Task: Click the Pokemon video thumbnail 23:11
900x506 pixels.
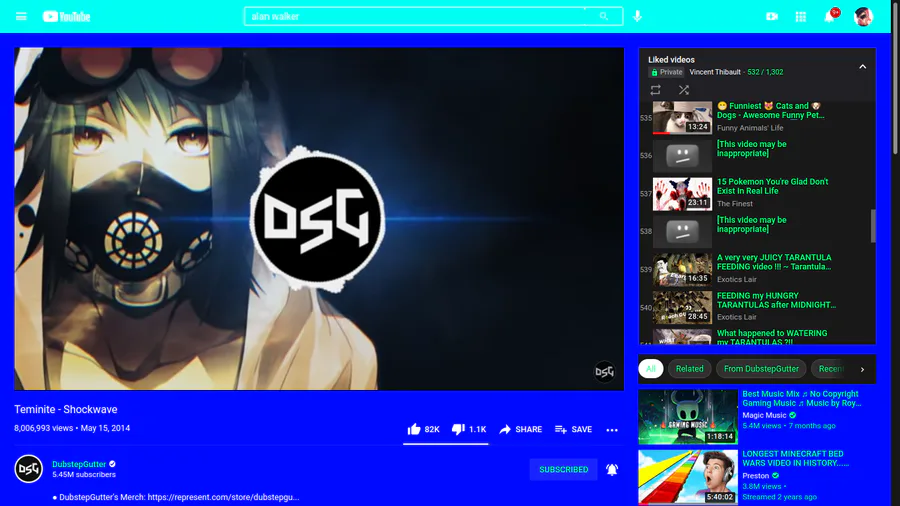Action: pos(682,194)
